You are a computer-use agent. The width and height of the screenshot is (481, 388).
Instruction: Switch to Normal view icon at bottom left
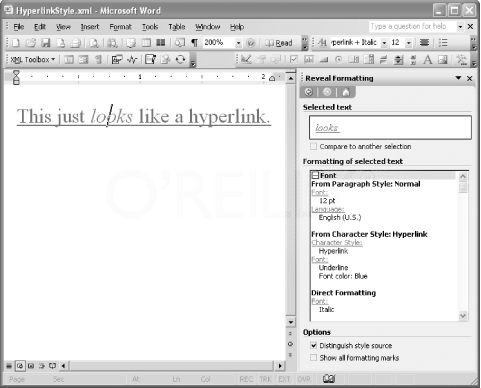click(x=9, y=366)
